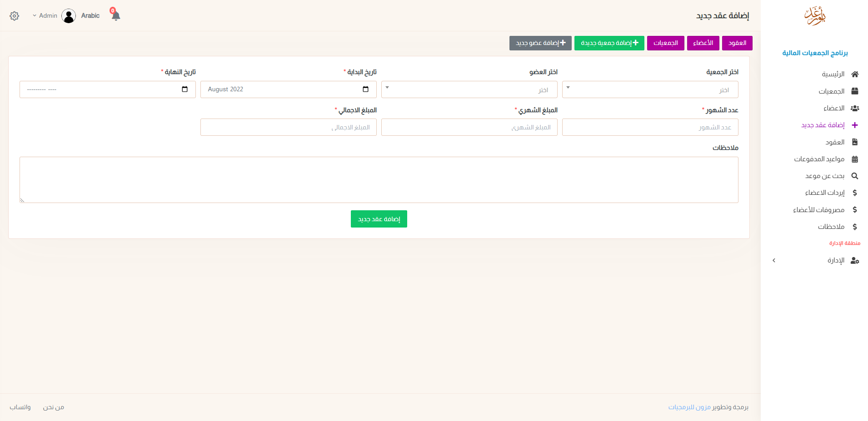Click the green إضافة عقد جديد submit button
This screenshot has height=421, width=868.
pos(379,219)
